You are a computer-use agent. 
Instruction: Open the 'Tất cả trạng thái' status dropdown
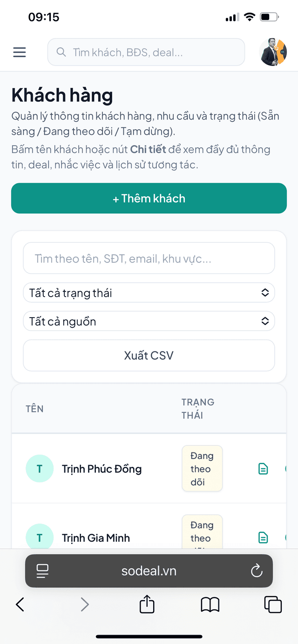click(149, 292)
